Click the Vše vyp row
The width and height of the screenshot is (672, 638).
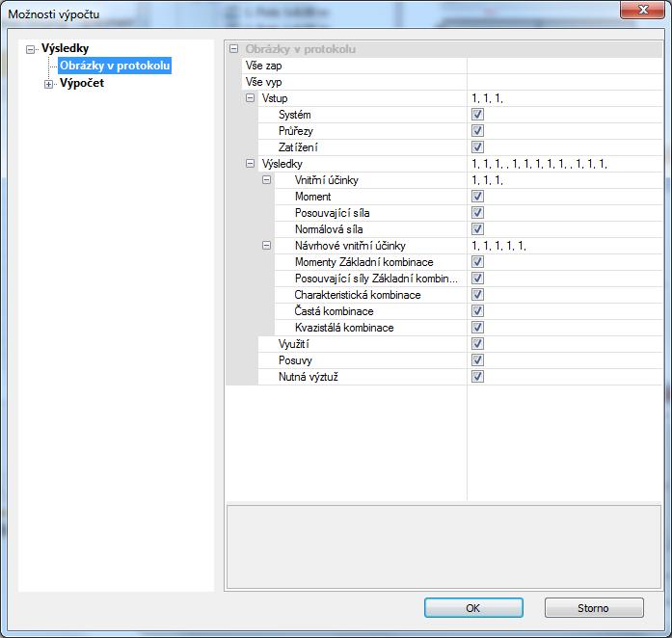click(452, 82)
